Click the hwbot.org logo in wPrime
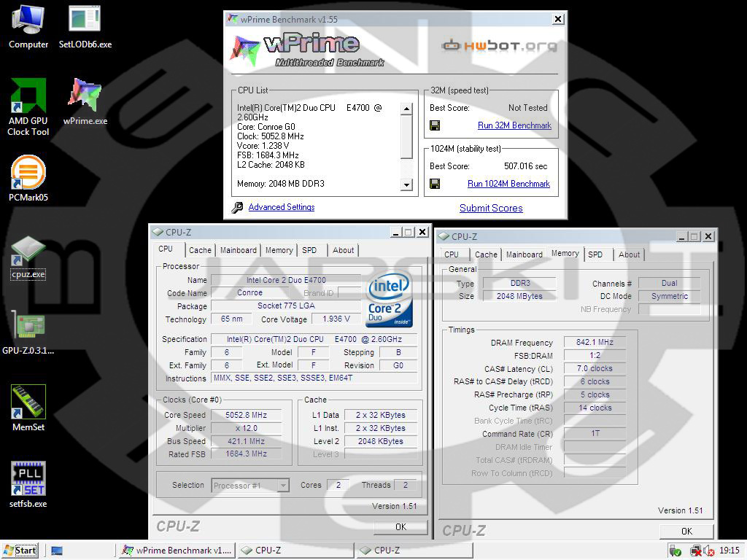The image size is (747, 560). point(499,46)
